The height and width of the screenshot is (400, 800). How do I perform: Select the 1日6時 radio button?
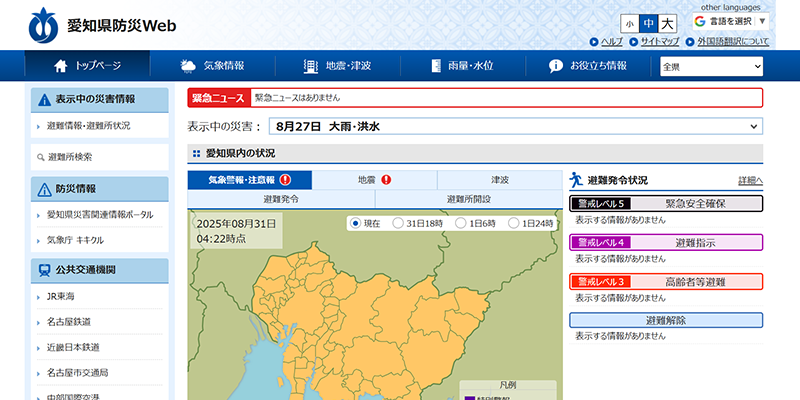(x=461, y=223)
